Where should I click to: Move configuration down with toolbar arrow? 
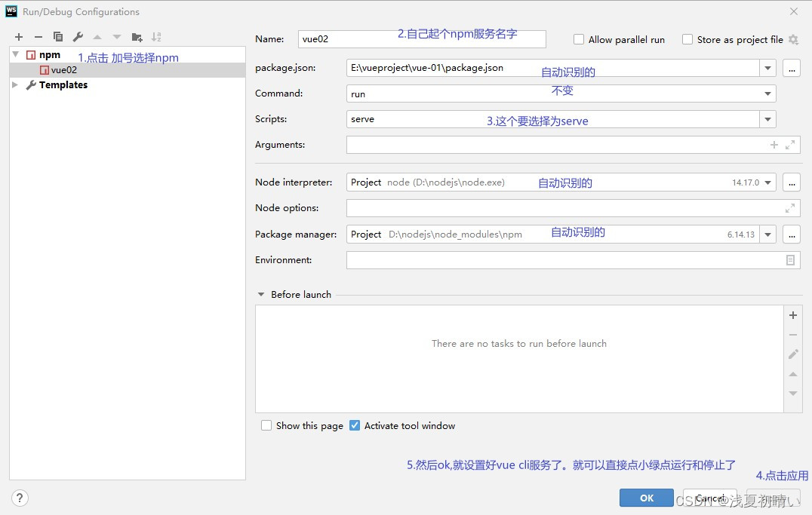click(x=117, y=37)
